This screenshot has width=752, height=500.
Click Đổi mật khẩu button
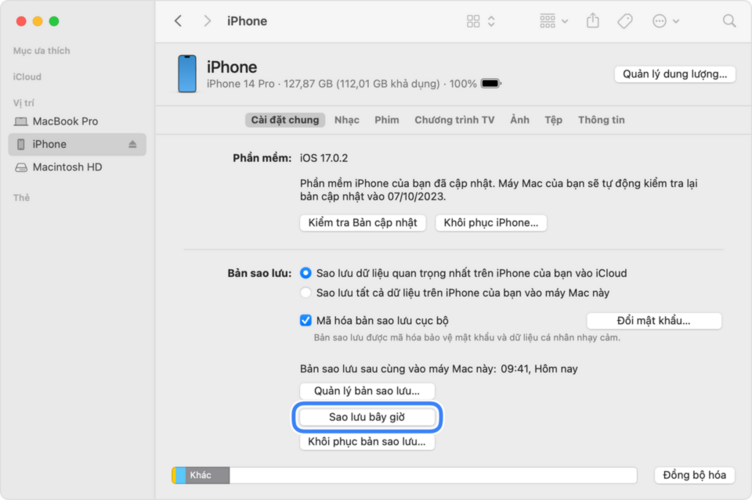coord(654,321)
